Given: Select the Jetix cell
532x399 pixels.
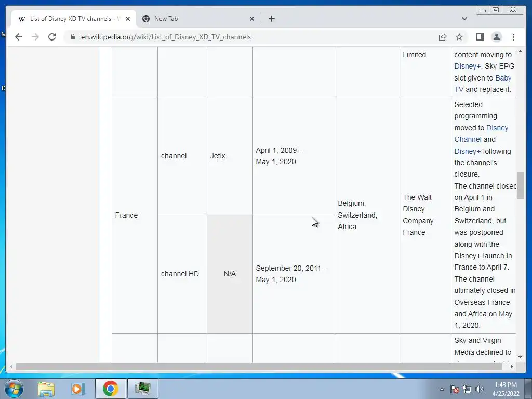Looking at the screenshot, I should pos(230,156).
